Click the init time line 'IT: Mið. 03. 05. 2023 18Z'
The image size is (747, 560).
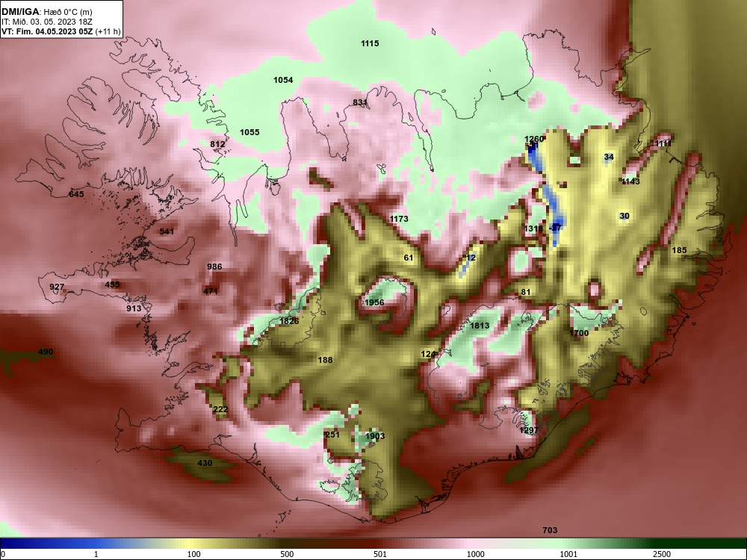tap(46, 22)
